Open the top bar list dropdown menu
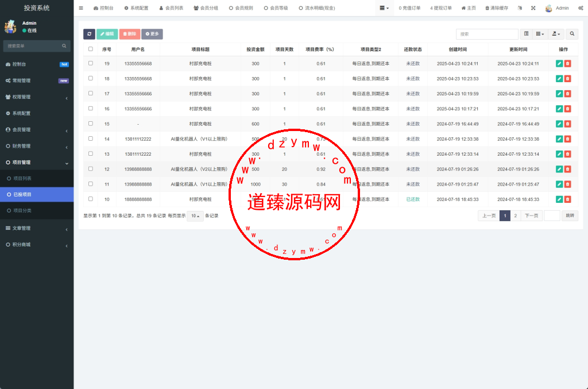 (384, 8)
